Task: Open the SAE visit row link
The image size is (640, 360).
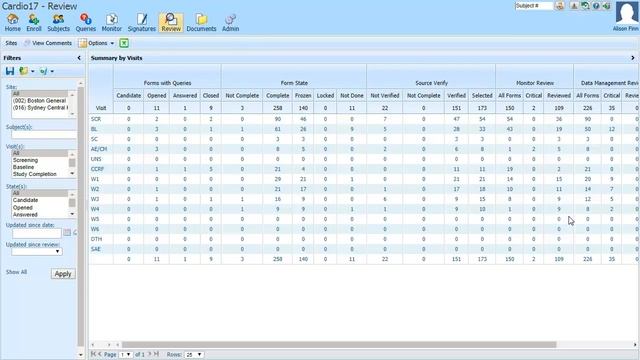Action: (x=96, y=249)
